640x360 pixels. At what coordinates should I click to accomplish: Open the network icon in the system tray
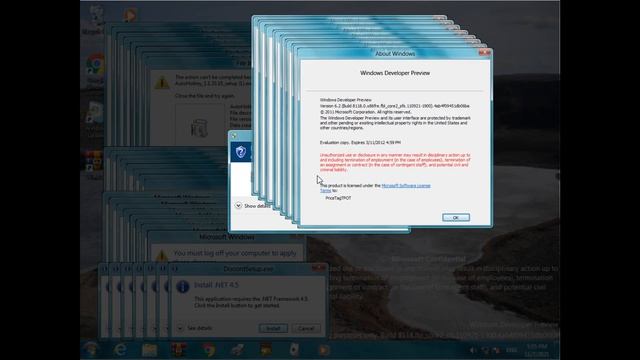click(x=485, y=350)
